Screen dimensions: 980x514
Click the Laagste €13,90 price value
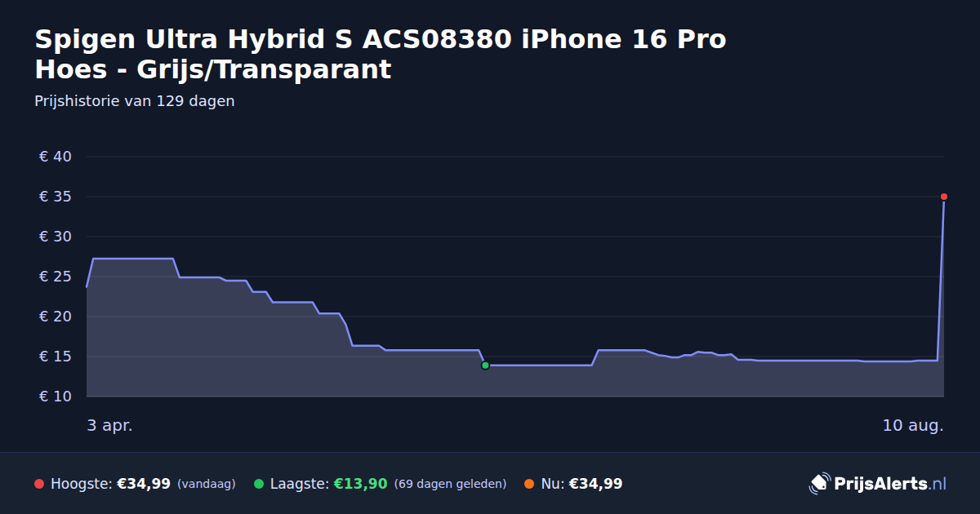360,484
